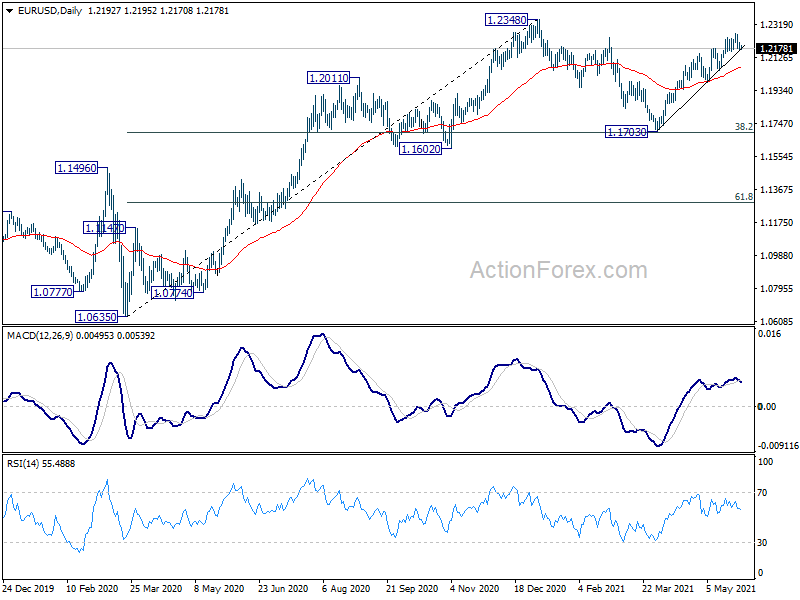Click the 1.06350 bottom price label
800x600 pixels.
96,317
